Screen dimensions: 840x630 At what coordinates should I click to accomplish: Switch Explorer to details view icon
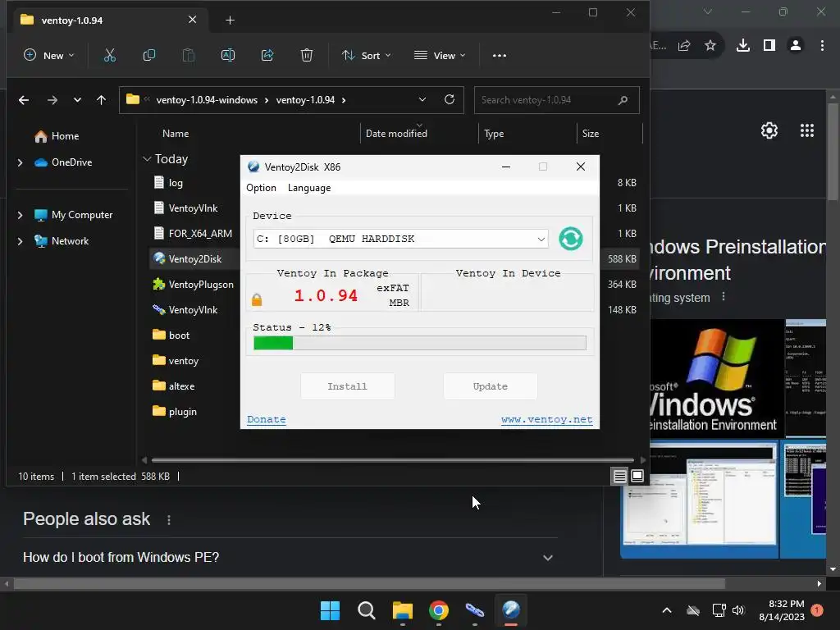(620, 476)
